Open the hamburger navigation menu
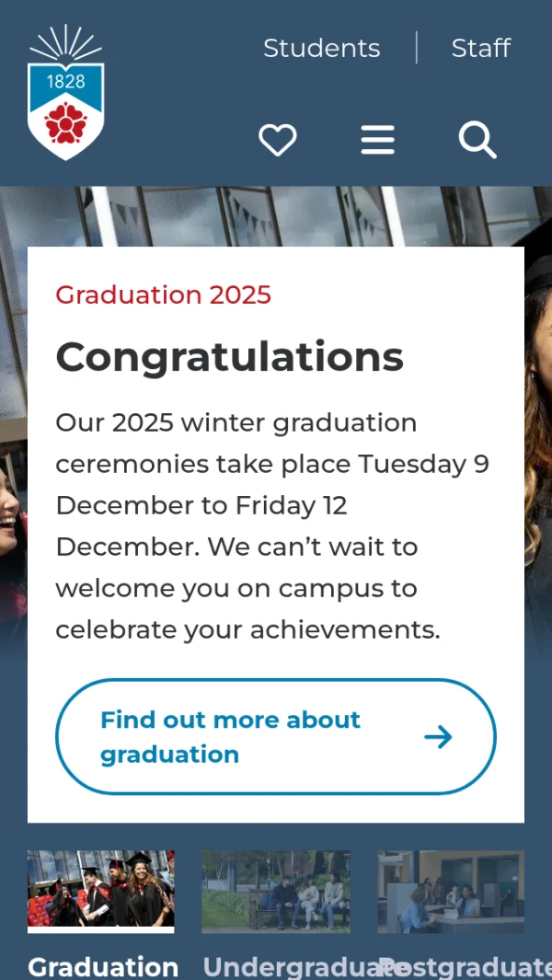Image resolution: width=552 pixels, height=980 pixels. [377, 140]
